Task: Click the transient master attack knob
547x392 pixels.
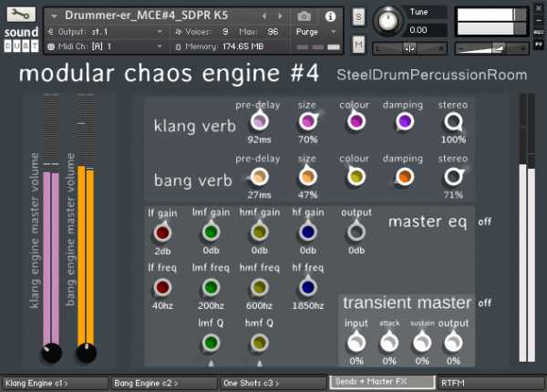Action: pos(389,342)
